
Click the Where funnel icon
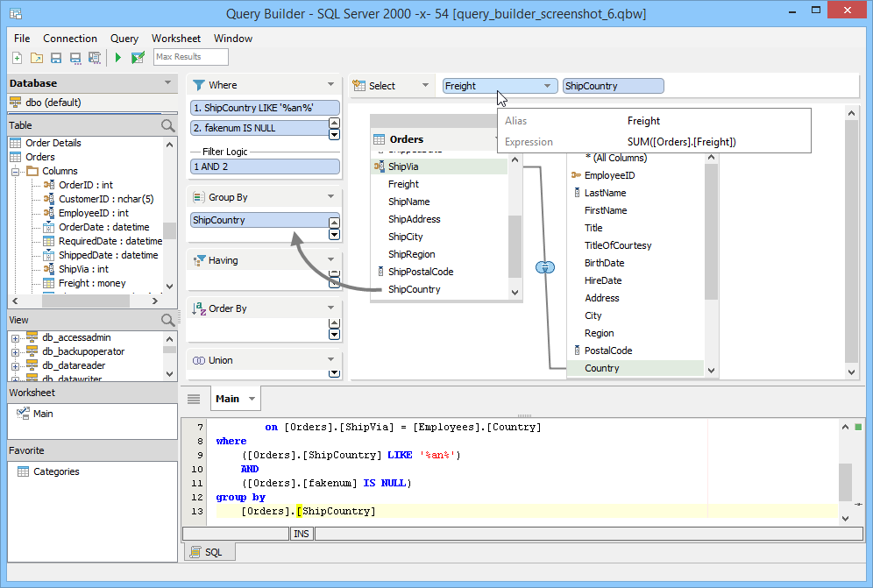click(x=198, y=85)
